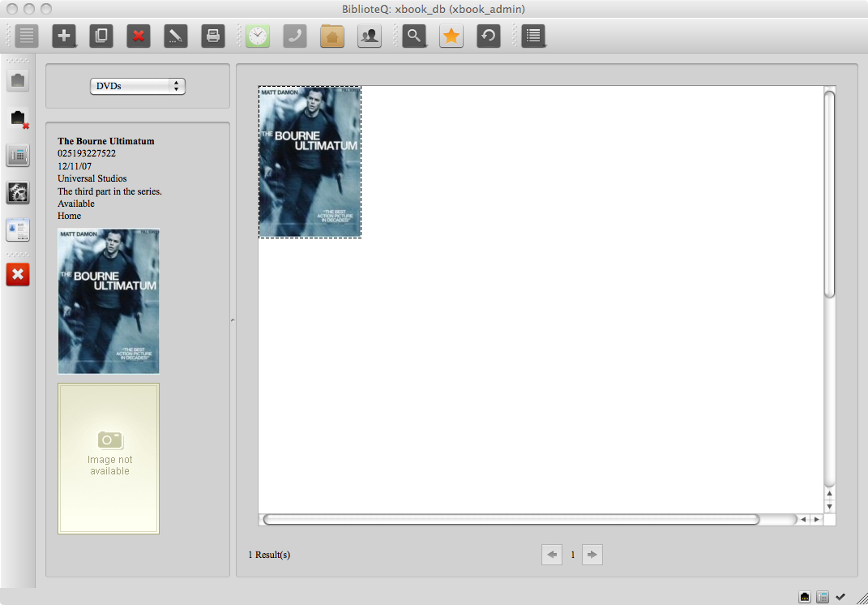Viewport: 868px width, 605px height.
Task: Click the red exit button in sidebar
Action: point(18,275)
